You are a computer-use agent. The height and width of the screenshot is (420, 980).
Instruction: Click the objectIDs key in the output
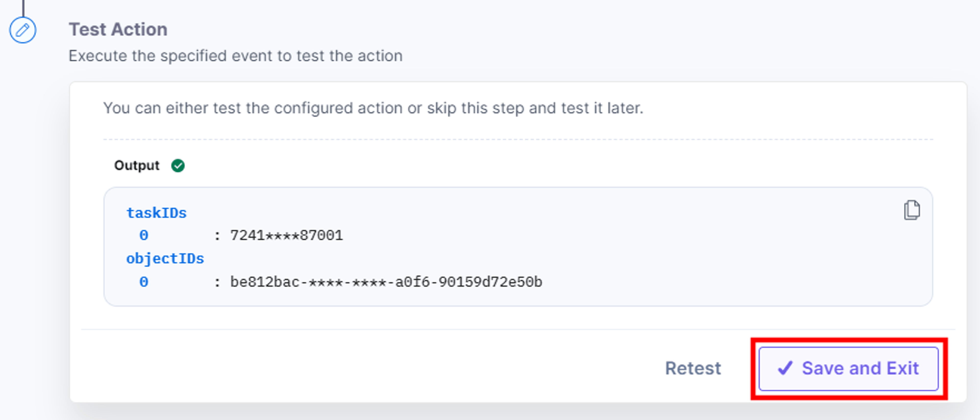pos(165,259)
